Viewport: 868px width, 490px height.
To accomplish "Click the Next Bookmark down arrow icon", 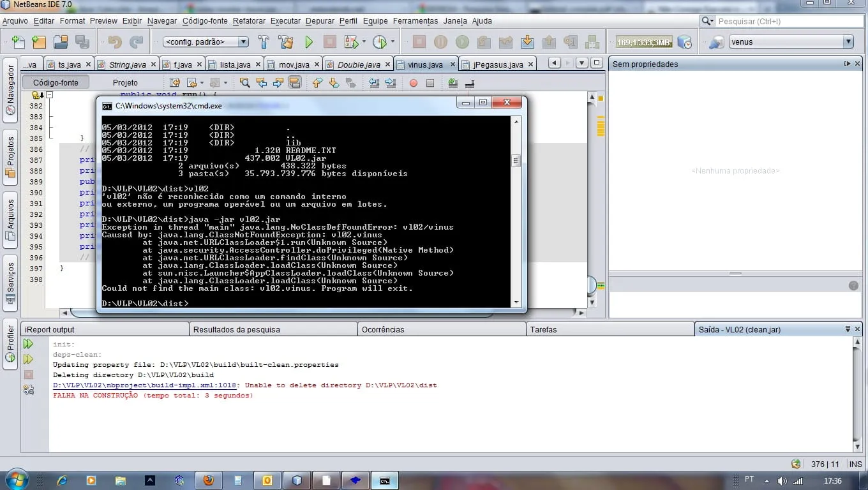I will click(334, 83).
